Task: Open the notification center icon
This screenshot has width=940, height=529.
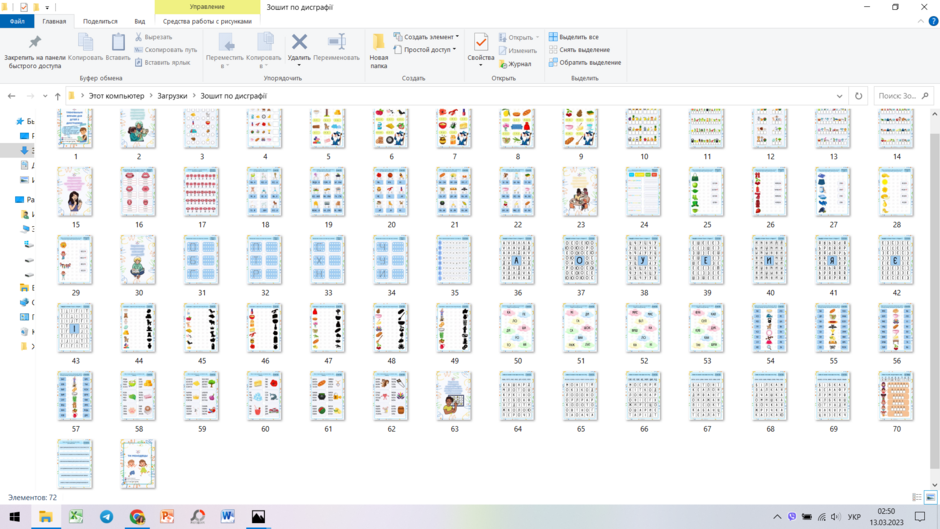Action: (x=920, y=516)
